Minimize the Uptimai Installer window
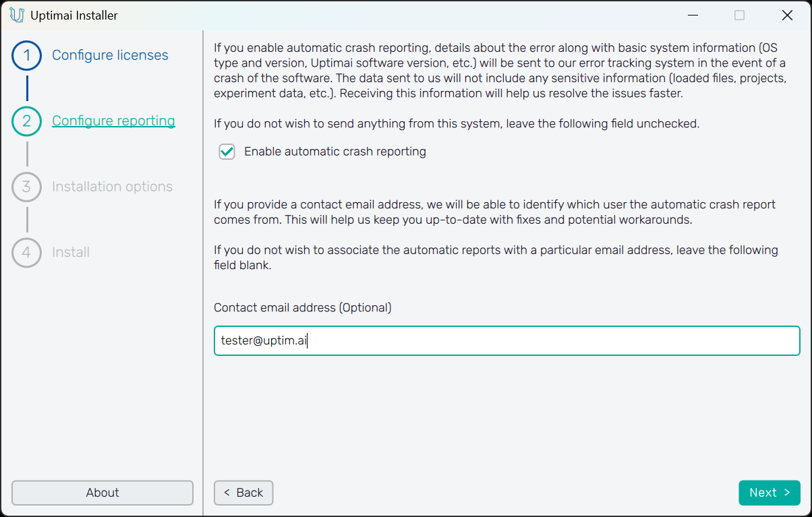This screenshot has width=812, height=517. click(693, 15)
